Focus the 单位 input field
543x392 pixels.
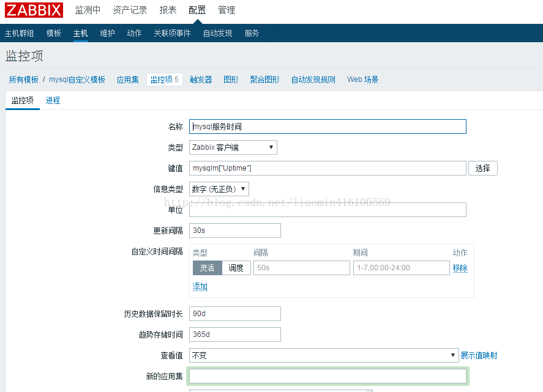pos(328,210)
